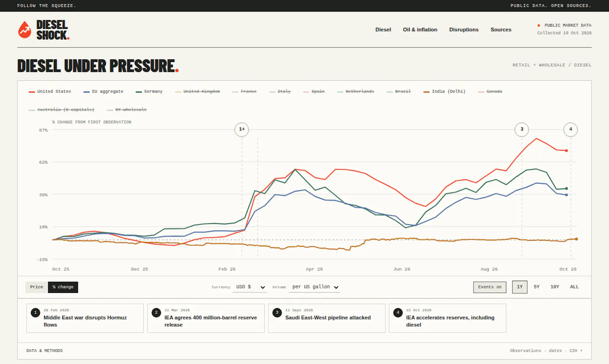Viewport: 609px width, 364px height.
Task: Enable the Italy legend series
Action: [280, 92]
